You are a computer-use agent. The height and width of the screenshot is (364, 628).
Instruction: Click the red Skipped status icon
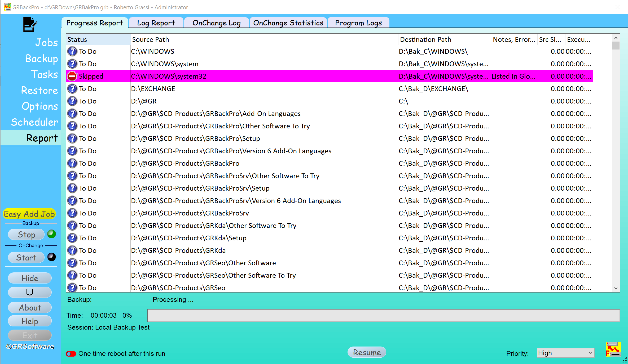click(72, 76)
